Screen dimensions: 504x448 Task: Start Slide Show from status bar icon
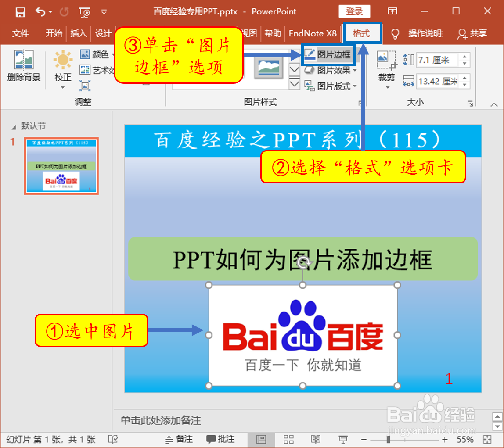point(343,439)
